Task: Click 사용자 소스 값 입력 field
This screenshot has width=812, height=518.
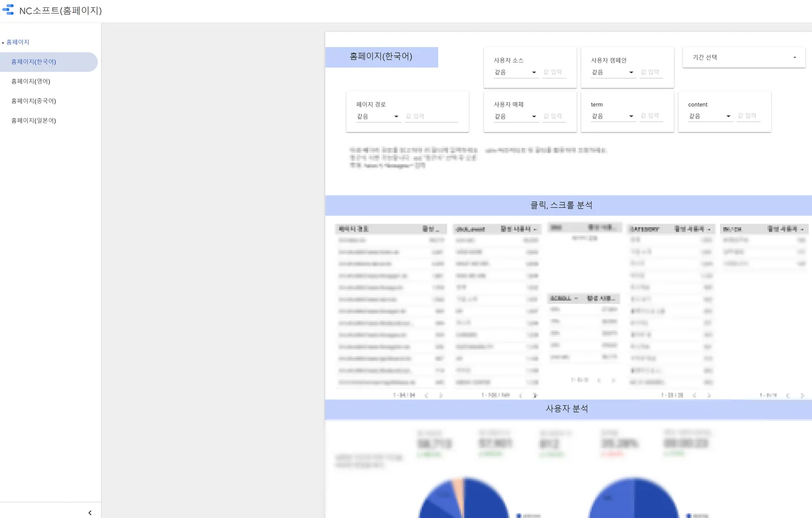Action: click(554, 72)
